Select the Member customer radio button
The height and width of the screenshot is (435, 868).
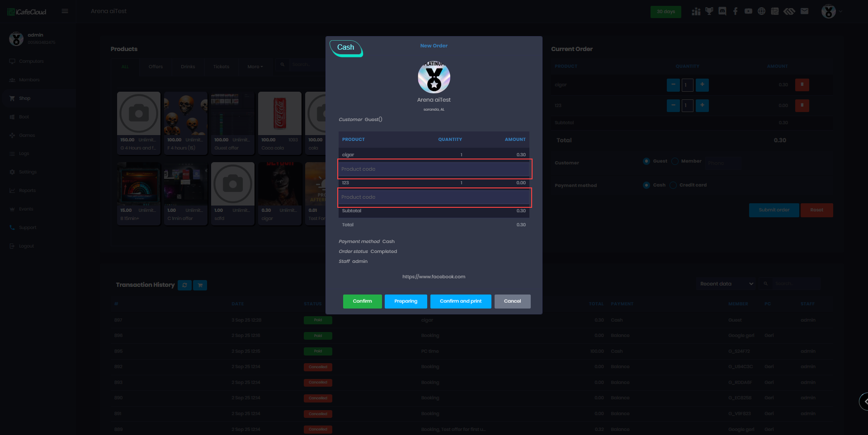[675, 161]
